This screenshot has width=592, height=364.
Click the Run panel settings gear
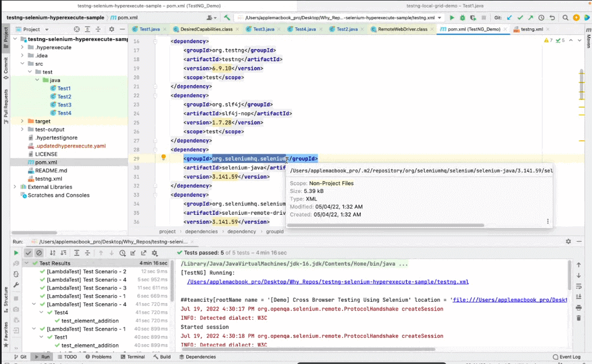(568, 241)
